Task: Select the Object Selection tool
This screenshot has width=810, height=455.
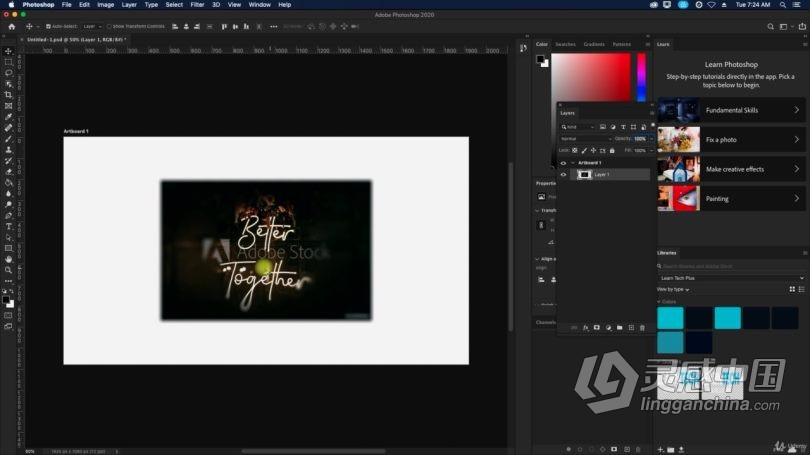Action: point(8,84)
